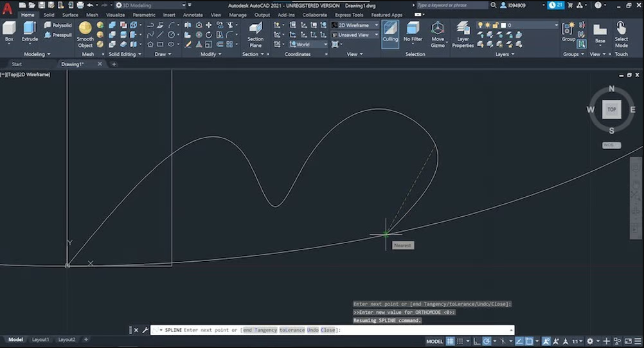Click the customization hamburger icon in status bar
This screenshot has width=644, height=348.
coord(638,341)
